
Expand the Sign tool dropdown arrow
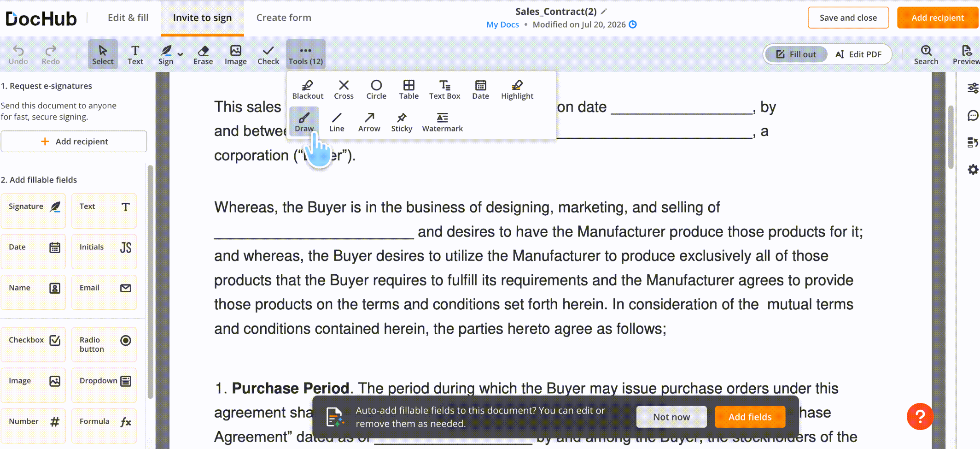[181, 54]
